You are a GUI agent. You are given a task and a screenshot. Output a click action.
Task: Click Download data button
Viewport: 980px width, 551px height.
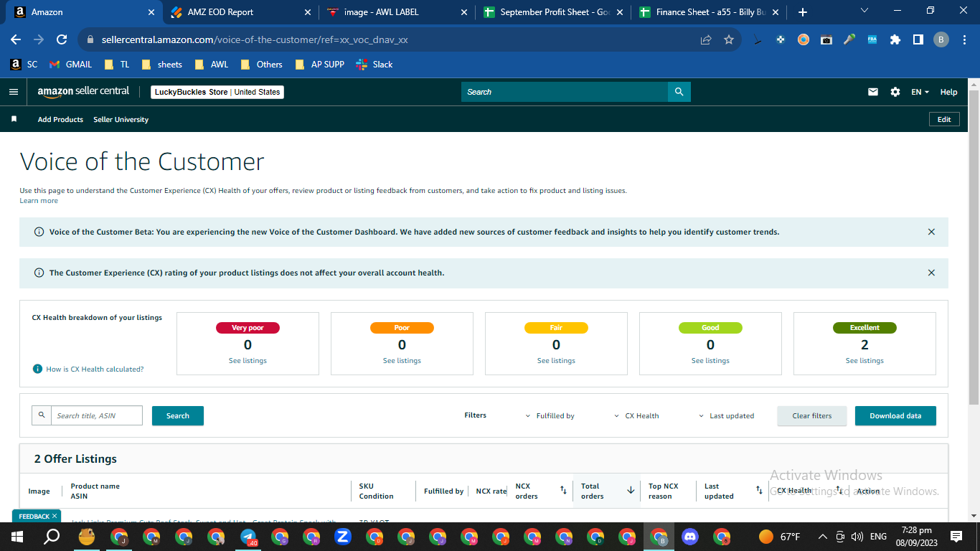click(x=895, y=415)
